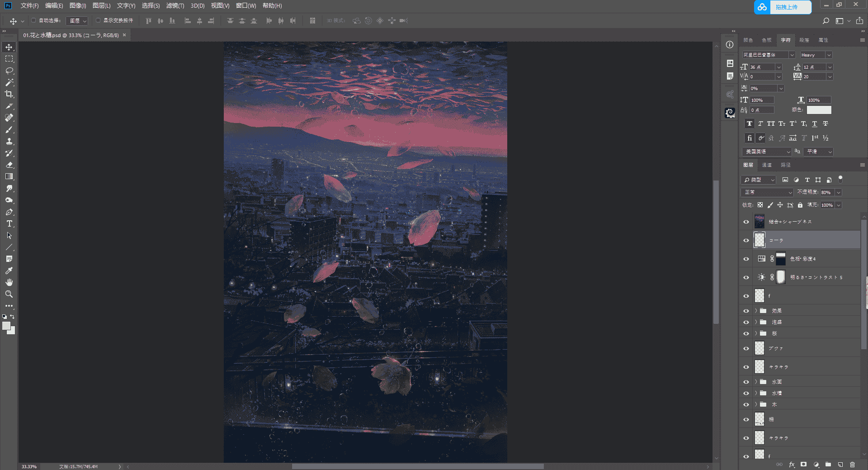Select the Hand tool
868x470 pixels.
(9, 282)
